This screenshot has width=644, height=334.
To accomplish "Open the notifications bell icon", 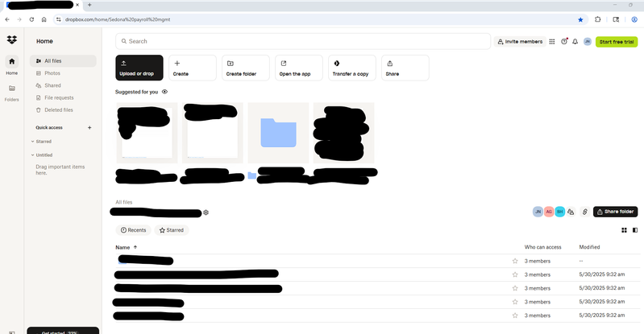I will tap(575, 41).
